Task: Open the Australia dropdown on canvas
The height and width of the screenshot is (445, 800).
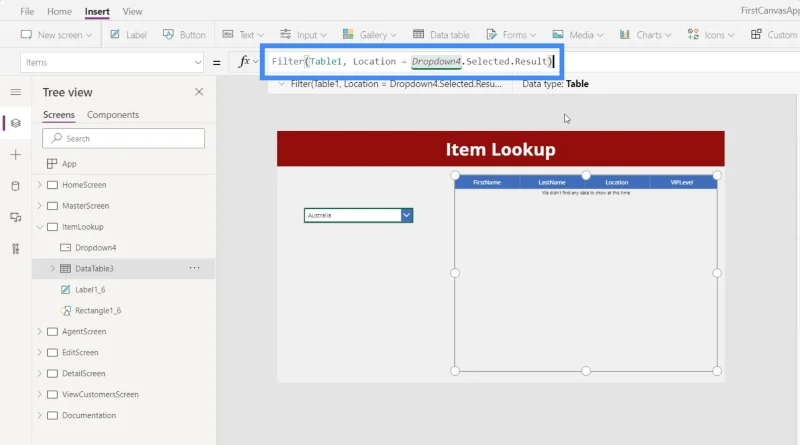Action: click(407, 215)
